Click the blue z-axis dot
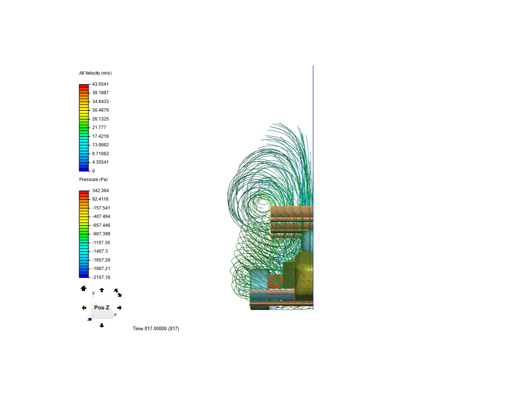This screenshot has height=399, width=532. point(90,319)
